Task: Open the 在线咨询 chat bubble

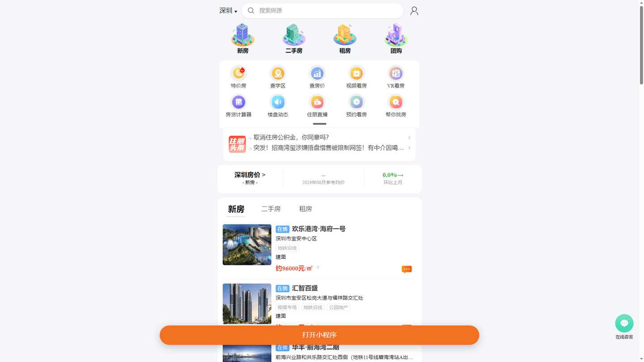Action: (x=624, y=323)
